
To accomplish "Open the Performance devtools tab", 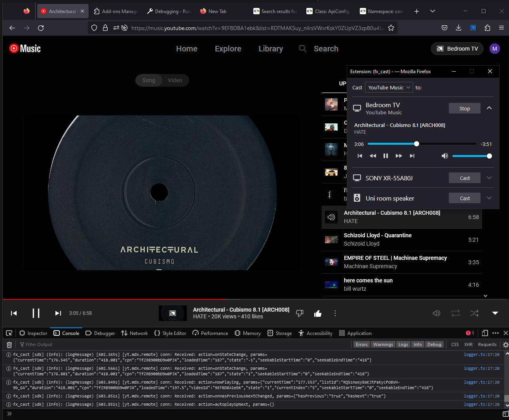I will (210, 333).
